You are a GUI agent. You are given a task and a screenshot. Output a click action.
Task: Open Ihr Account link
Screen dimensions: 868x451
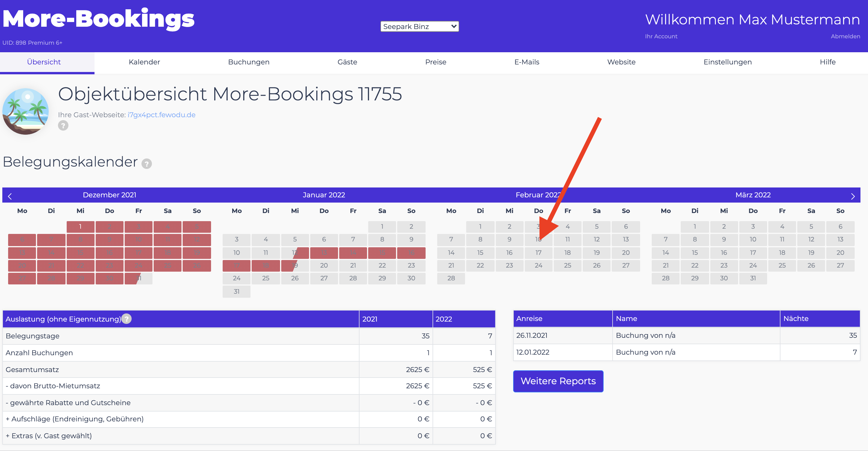point(661,36)
